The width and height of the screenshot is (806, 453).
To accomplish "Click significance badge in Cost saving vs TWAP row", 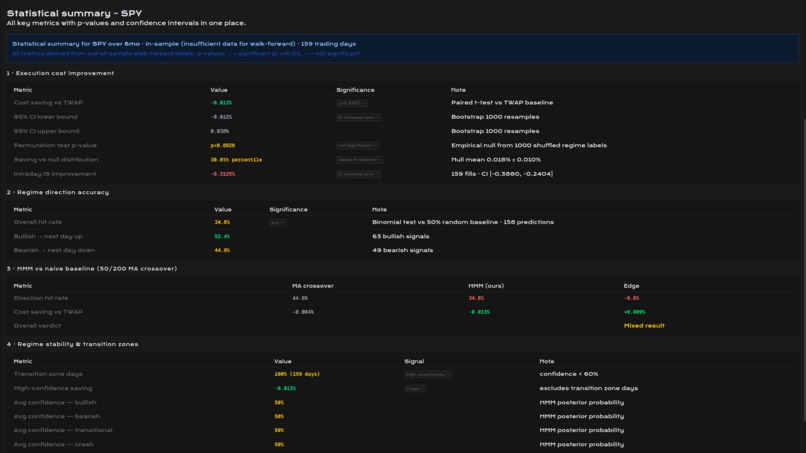I will (352, 103).
